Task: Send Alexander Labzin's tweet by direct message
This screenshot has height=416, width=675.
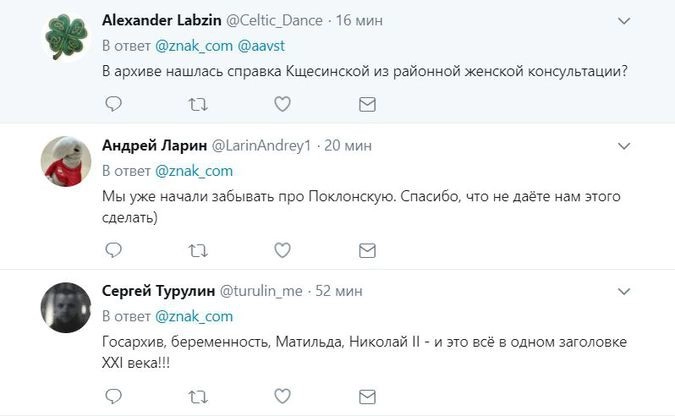Action: [367, 103]
